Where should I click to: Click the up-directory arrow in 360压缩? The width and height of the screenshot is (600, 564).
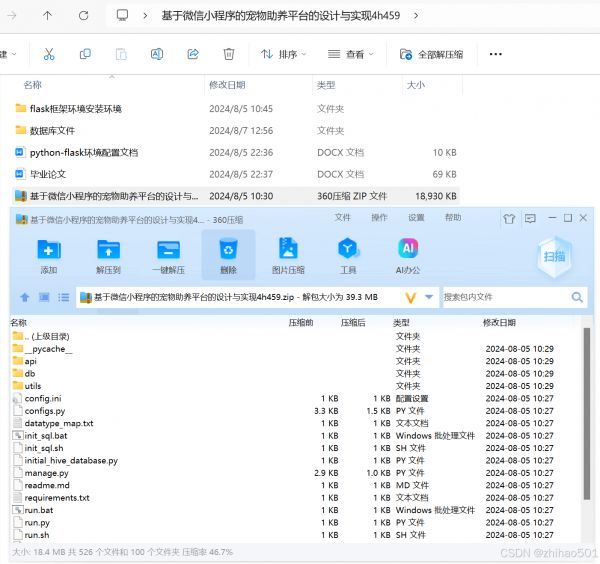coord(25,297)
